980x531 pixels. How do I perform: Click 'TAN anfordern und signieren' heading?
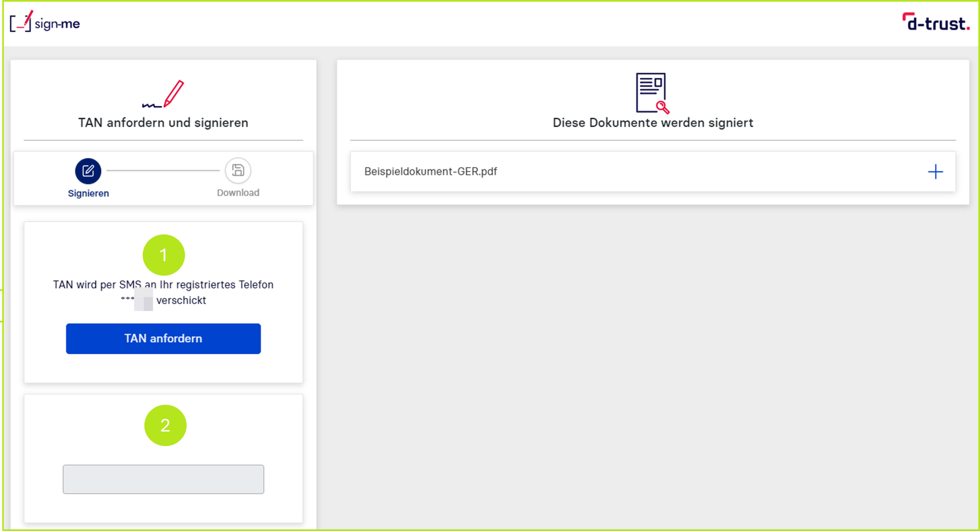[x=163, y=123]
